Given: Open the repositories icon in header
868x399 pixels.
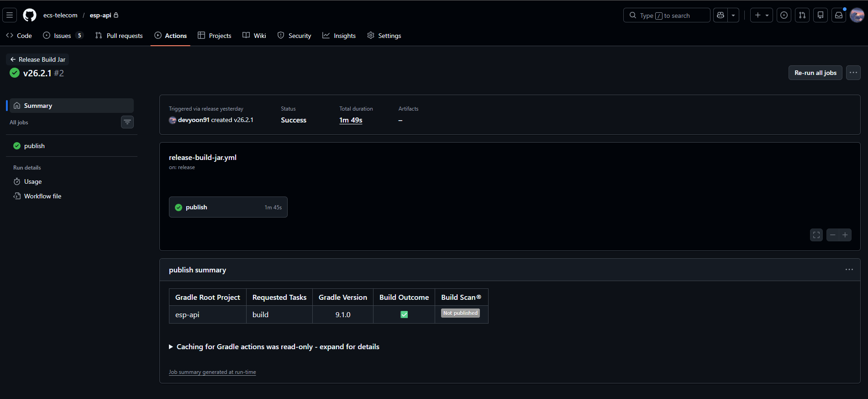Looking at the screenshot, I should 821,15.
